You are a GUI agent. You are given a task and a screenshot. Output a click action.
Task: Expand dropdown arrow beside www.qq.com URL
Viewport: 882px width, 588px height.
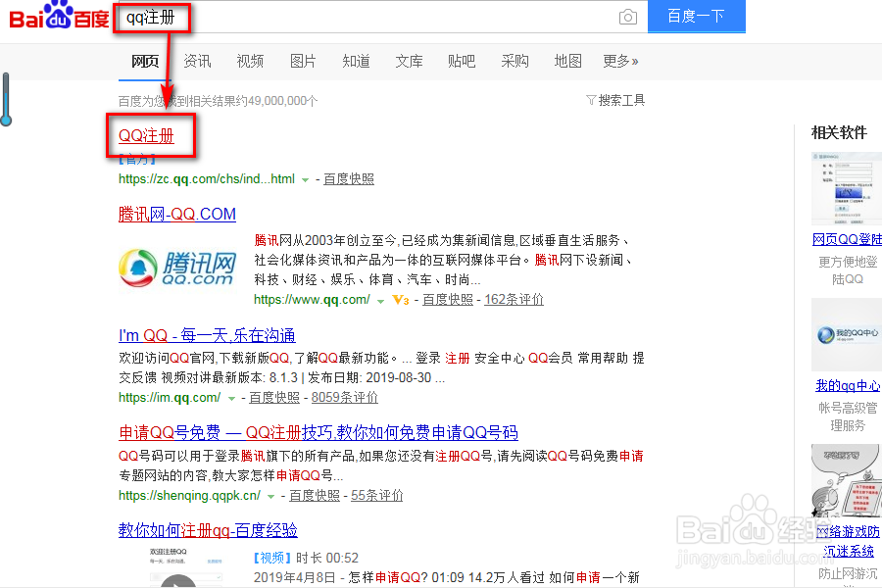coord(380,301)
